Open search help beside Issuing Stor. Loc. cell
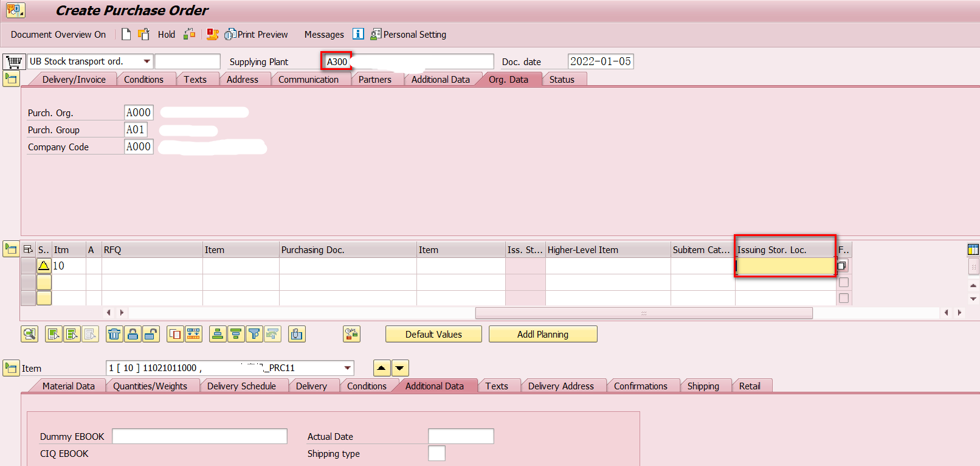 842,266
